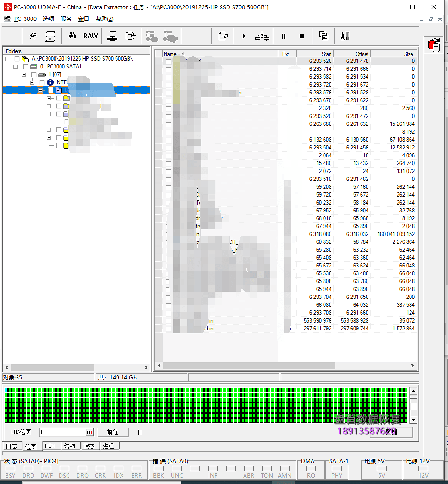The width and height of the screenshot is (448, 484).
Task: Collapse the NTFS tree node
Action: 32,82
